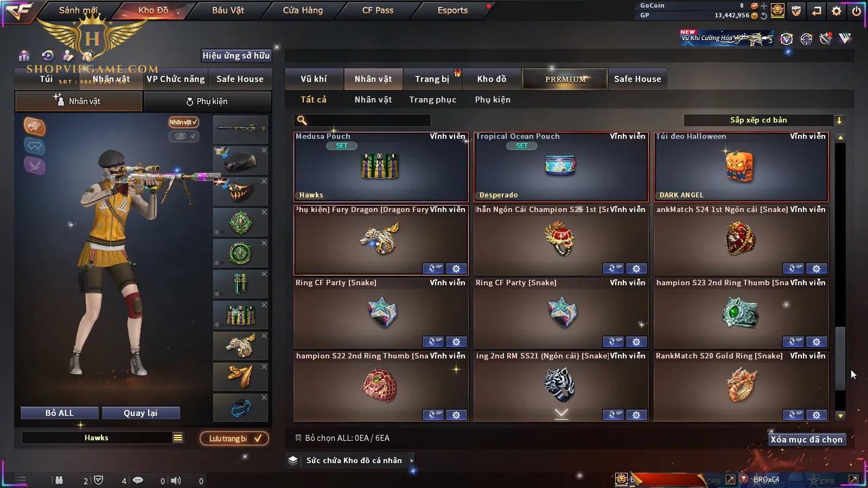The height and width of the screenshot is (488, 868).
Task: Remove the black beret from equipped slot
Action: pos(264,150)
